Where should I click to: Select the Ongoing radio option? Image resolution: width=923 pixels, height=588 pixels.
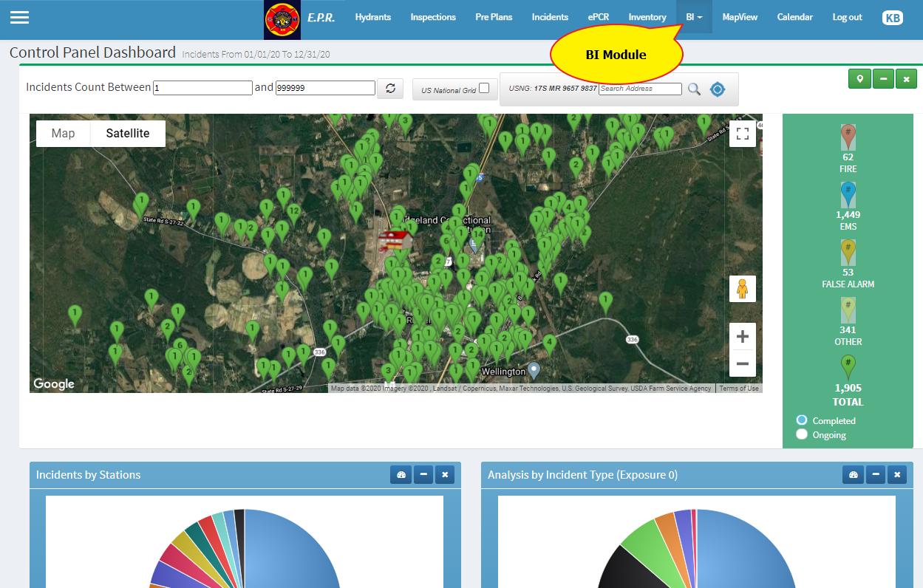[x=802, y=434]
